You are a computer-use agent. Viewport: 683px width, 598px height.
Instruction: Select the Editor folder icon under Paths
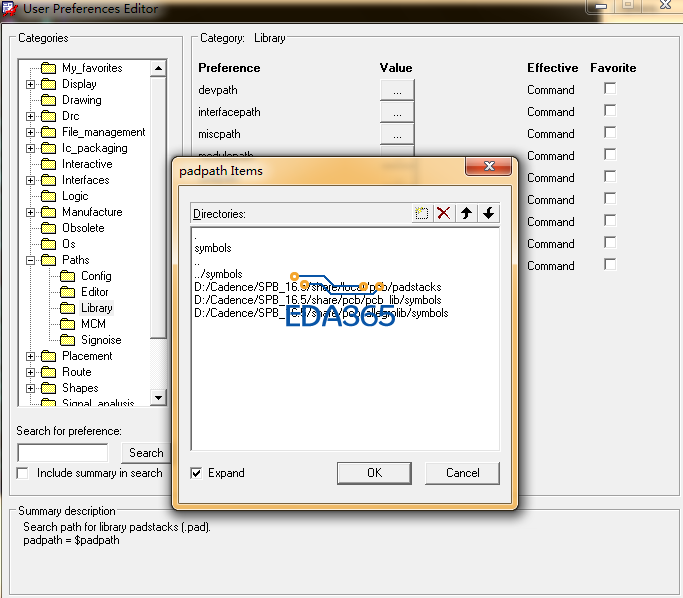click(x=68, y=292)
